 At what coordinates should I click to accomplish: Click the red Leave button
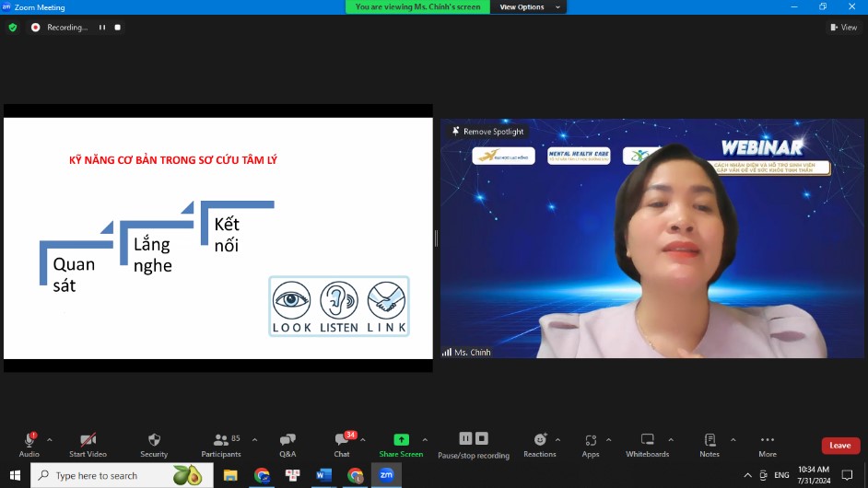tap(840, 446)
